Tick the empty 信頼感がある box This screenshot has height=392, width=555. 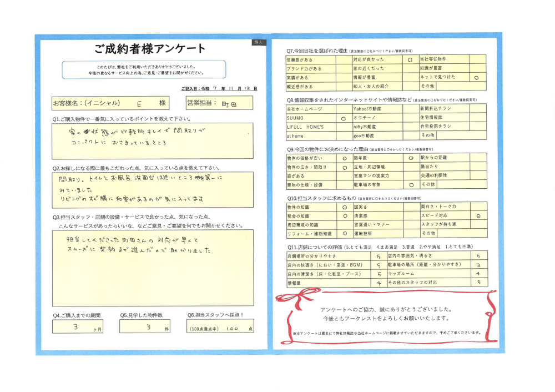344,59
